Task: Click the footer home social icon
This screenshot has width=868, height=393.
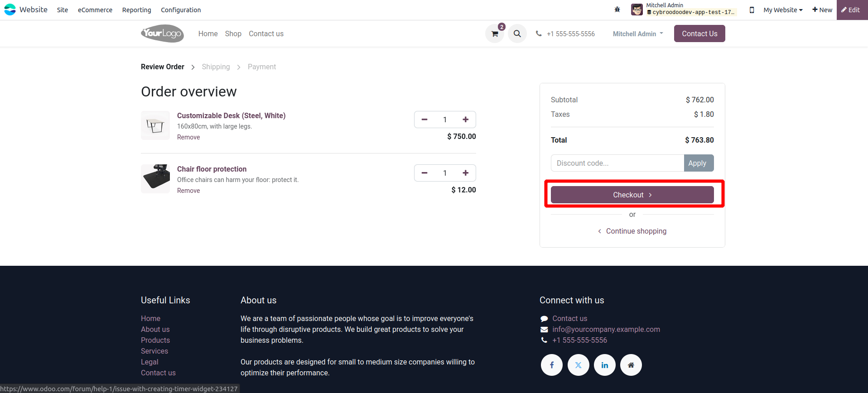Action: tap(631, 365)
